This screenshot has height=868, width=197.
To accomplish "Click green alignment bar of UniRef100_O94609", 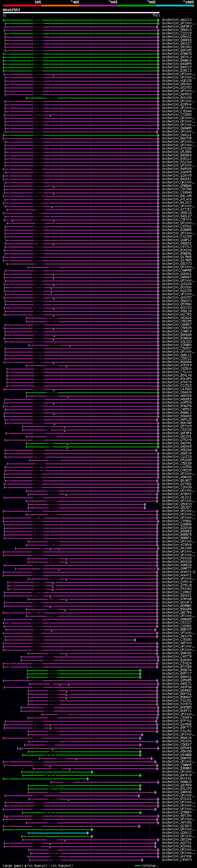I will [93, 393].
